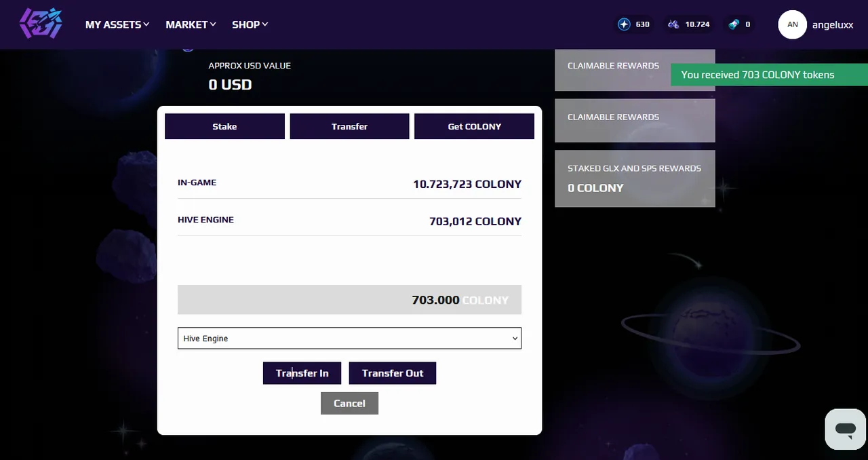
Task: Click the 0 COLONY staked rewards value
Action: [x=595, y=188]
